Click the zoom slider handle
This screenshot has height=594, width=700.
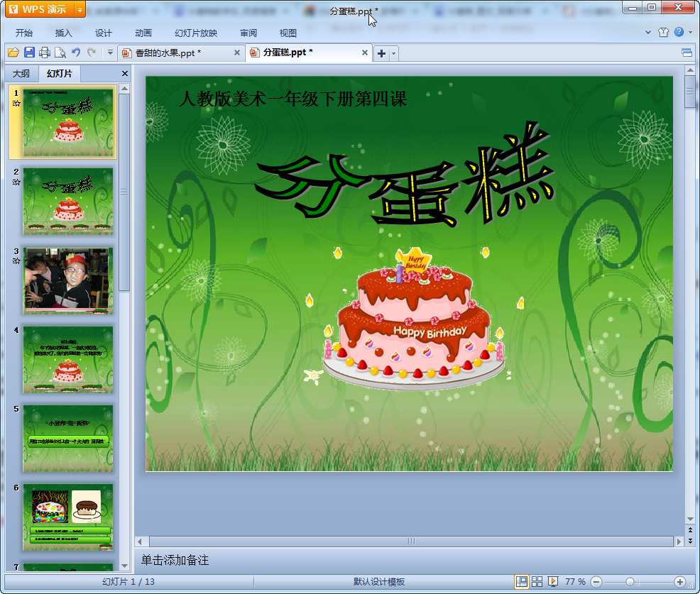pyautogui.click(x=630, y=581)
